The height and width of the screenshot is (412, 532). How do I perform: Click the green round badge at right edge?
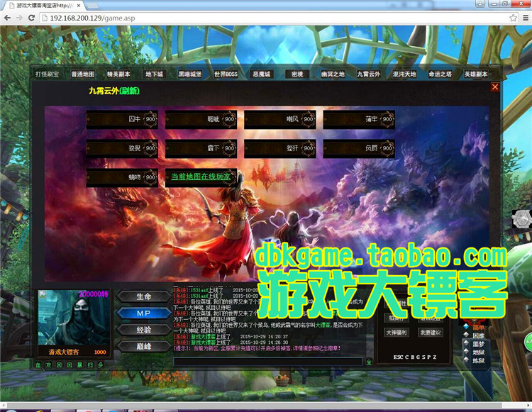[528, 341]
